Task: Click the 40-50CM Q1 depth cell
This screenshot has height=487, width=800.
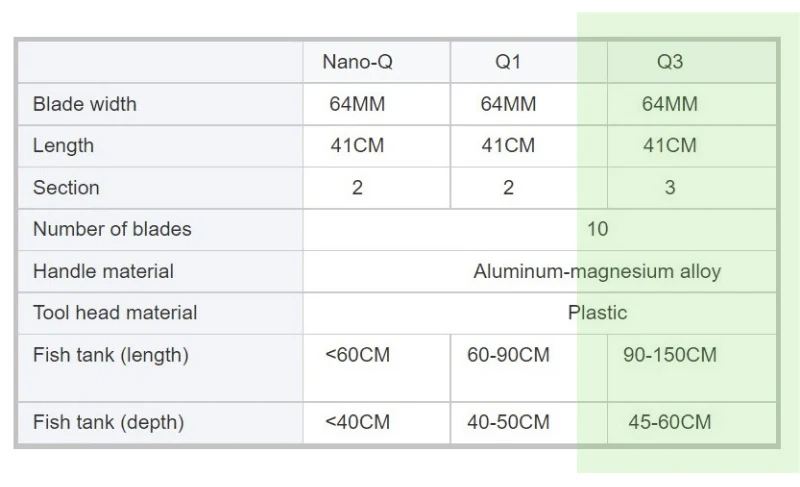Action: click(x=508, y=422)
